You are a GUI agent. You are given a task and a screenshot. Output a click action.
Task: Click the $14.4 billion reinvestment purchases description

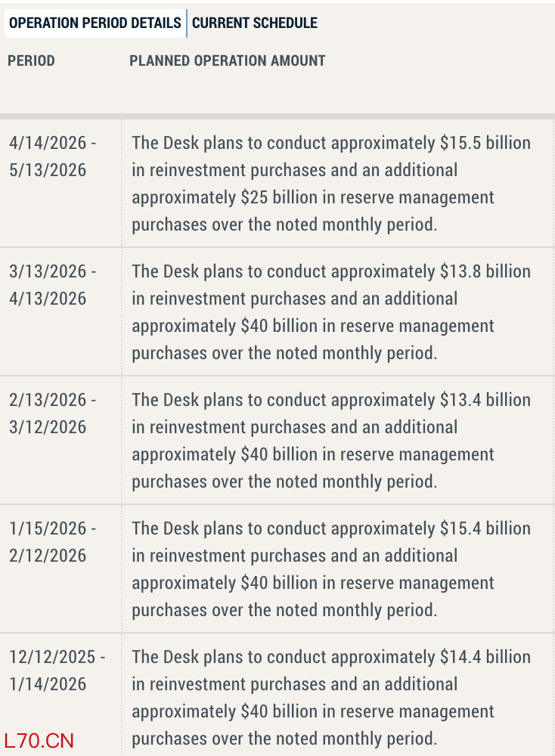tap(331, 698)
